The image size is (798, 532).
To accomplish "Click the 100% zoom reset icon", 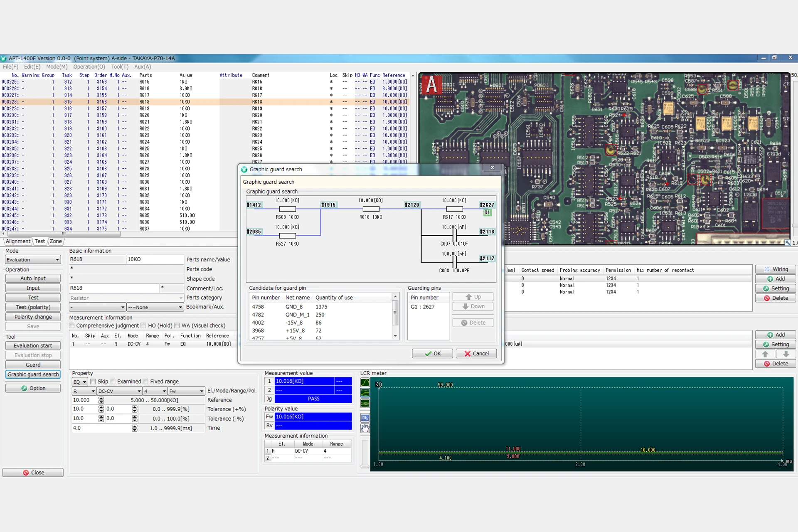I will (x=365, y=418).
